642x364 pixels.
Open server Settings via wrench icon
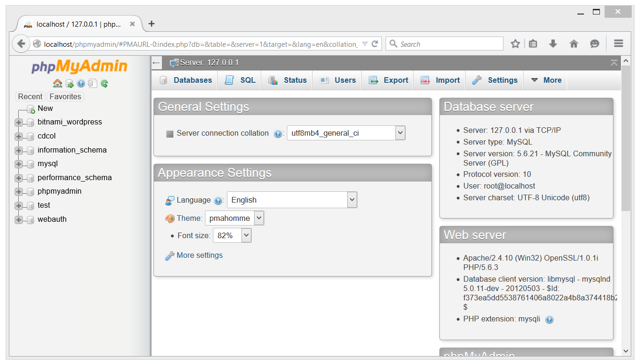coord(476,80)
